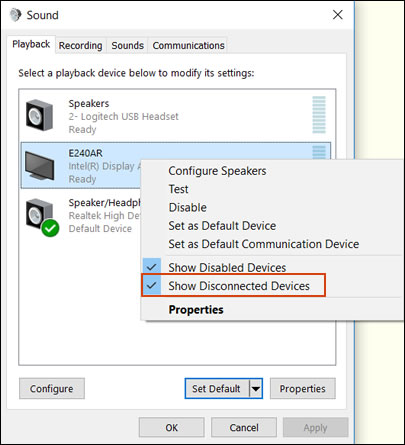Click the green default device checkmark badge
The height and width of the screenshot is (445, 405).
[50, 228]
